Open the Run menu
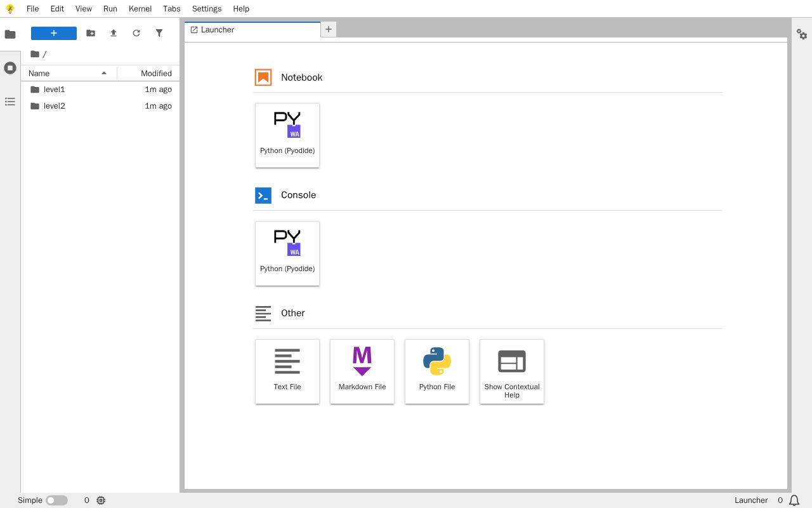This screenshot has height=508, width=812. tap(110, 9)
